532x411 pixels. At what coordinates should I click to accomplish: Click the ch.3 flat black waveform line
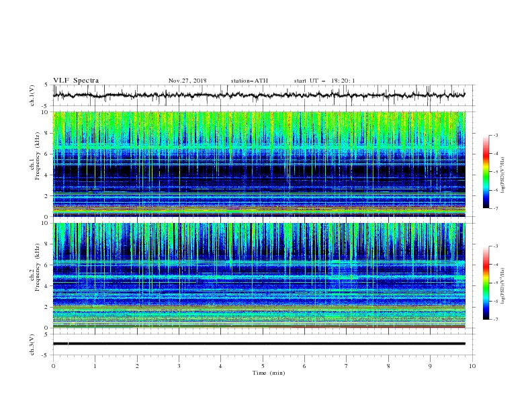tap(259, 344)
